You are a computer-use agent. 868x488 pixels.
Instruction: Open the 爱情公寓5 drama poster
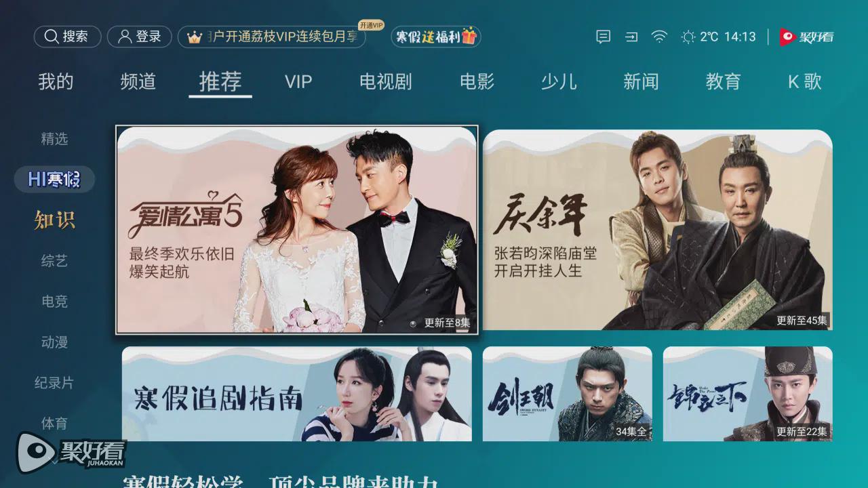point(297,230)
